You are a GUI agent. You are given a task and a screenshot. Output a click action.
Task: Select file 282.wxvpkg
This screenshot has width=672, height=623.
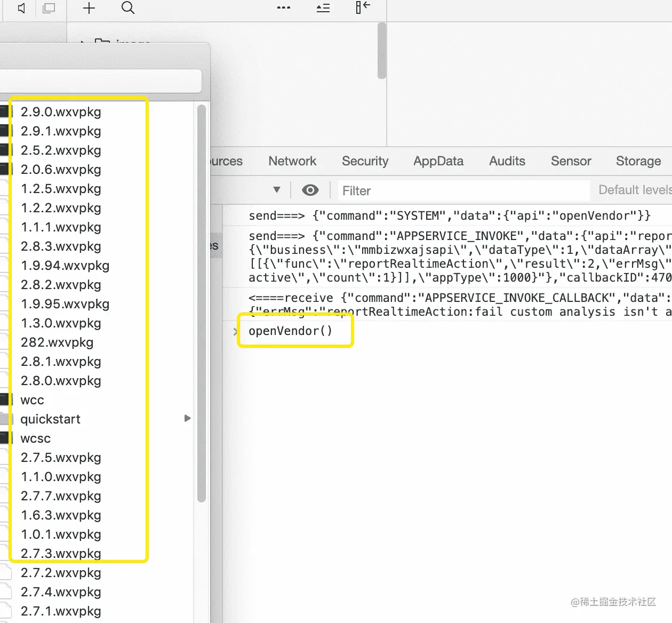click(x=57, y=342)
